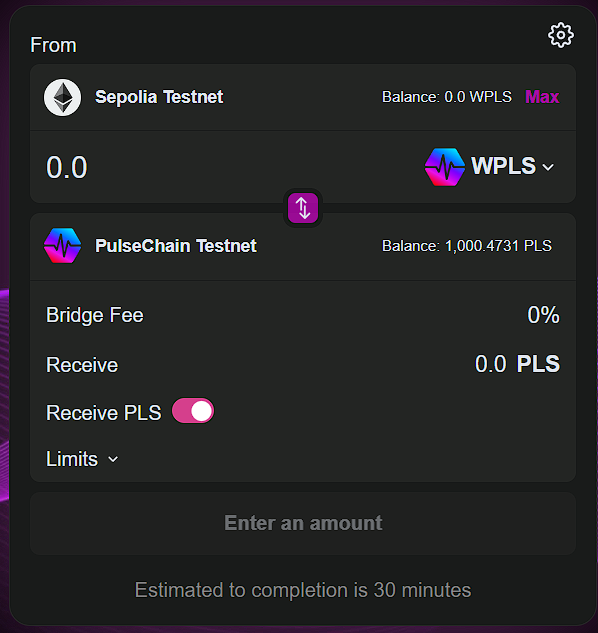Toggle the Receive PLS switch

point(193,411)
